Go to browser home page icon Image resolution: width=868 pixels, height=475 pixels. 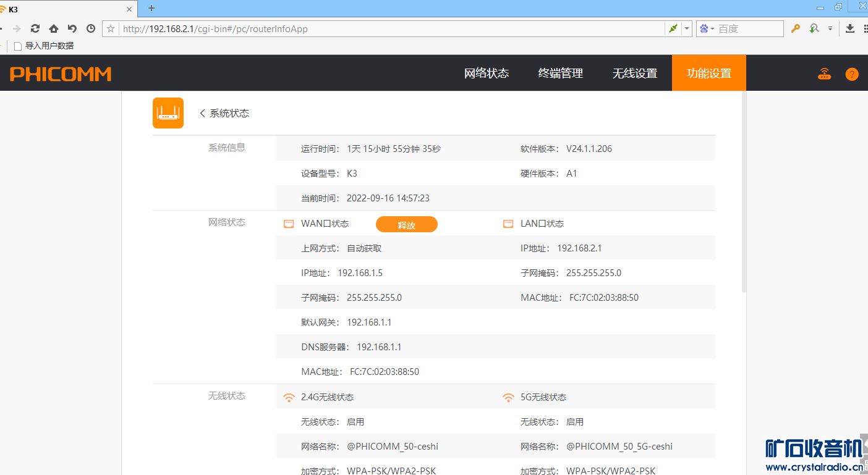(x=54, y=28)
